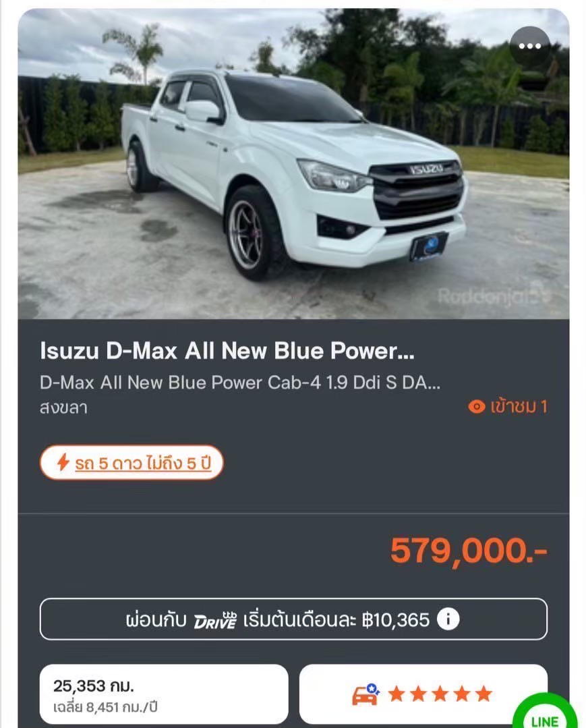Image resolution: width=586 pixels, height=728 pixels.
Task: Open the ผ่อนกับ Drive installment button
Action: pyautogui.click(x=293, y=619)
